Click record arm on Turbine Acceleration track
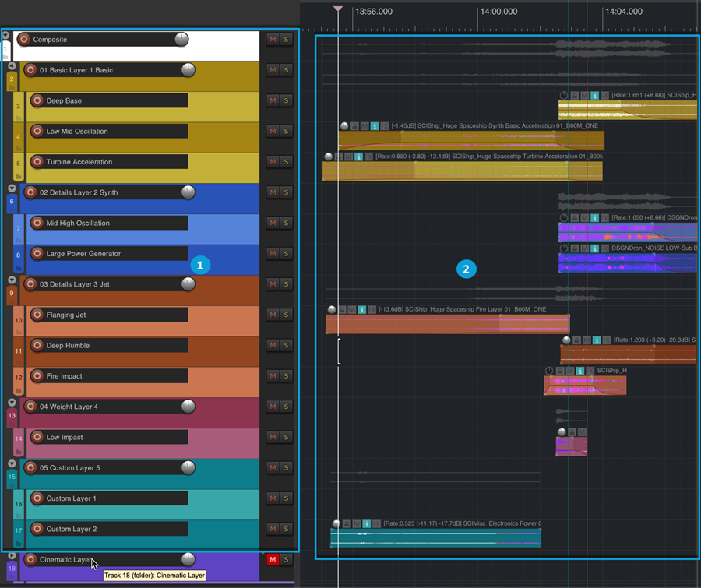This screenshot has height=588, width=701. coord(37,162)
